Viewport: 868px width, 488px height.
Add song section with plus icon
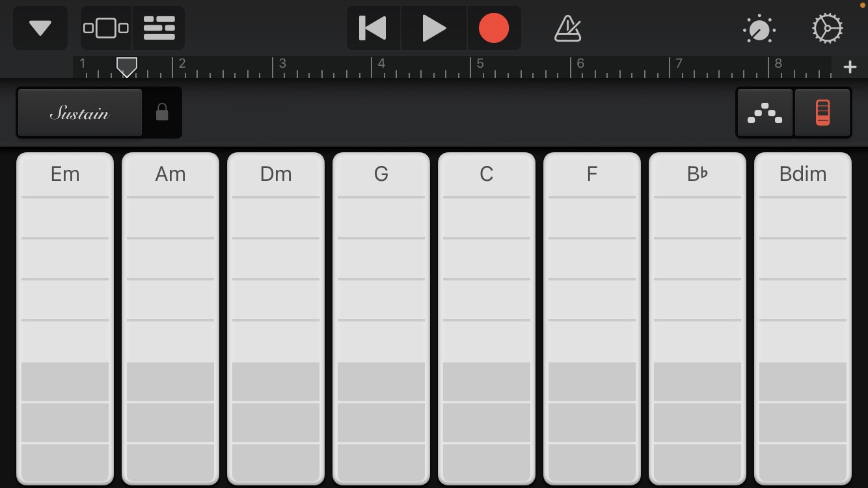click(x=850, y=67)
